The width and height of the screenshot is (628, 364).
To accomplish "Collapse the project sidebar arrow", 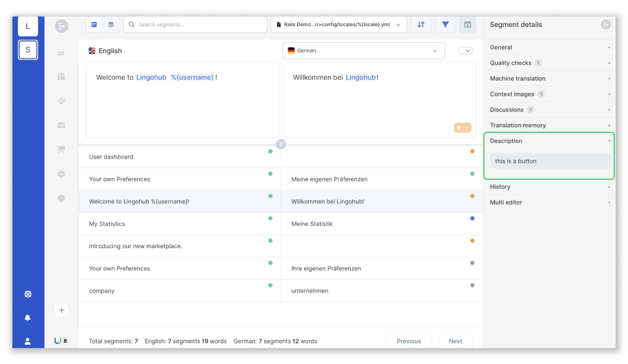I will (61, 26).
